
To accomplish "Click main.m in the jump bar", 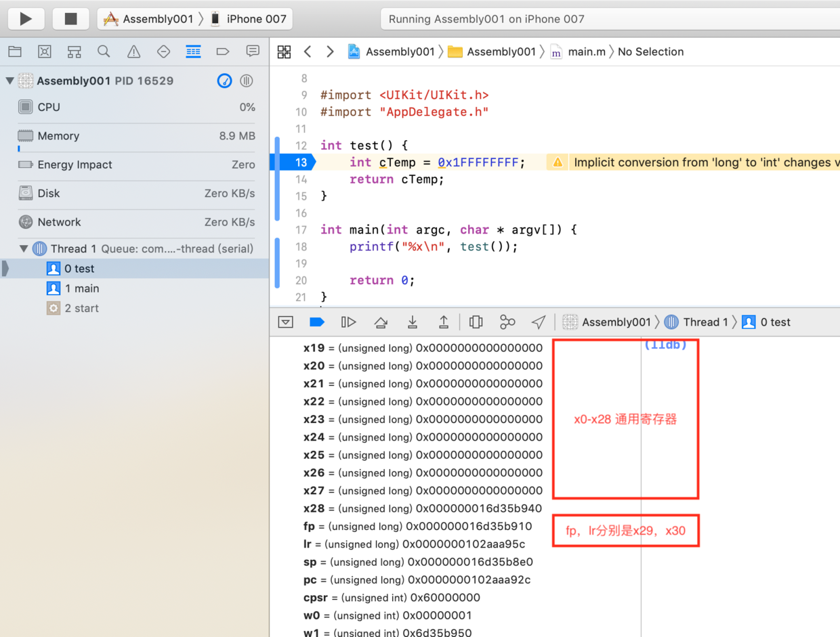I will click(578, 52).
